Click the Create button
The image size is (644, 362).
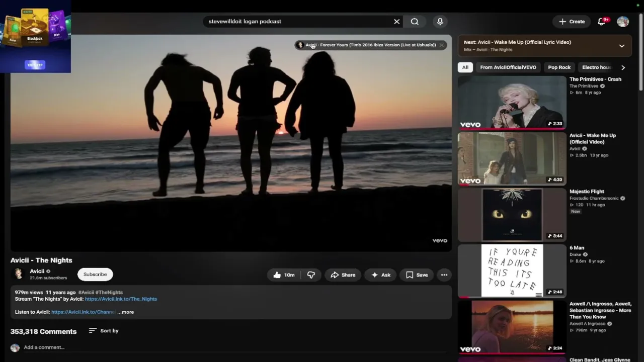572,22
